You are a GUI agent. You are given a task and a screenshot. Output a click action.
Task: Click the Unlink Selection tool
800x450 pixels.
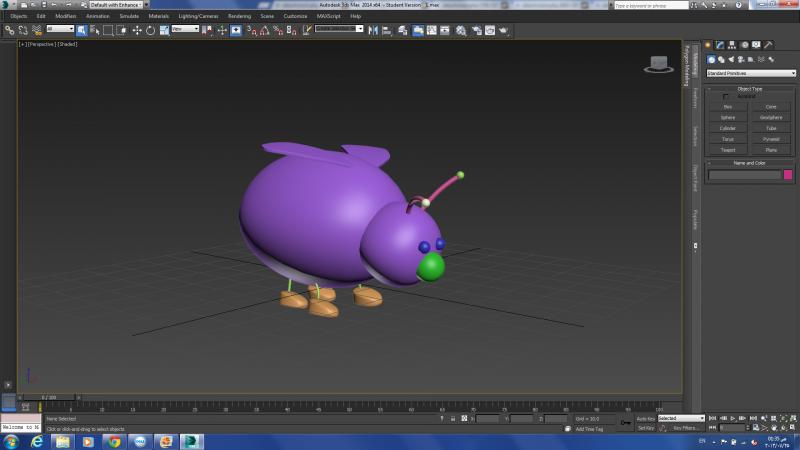coord(23,31)
